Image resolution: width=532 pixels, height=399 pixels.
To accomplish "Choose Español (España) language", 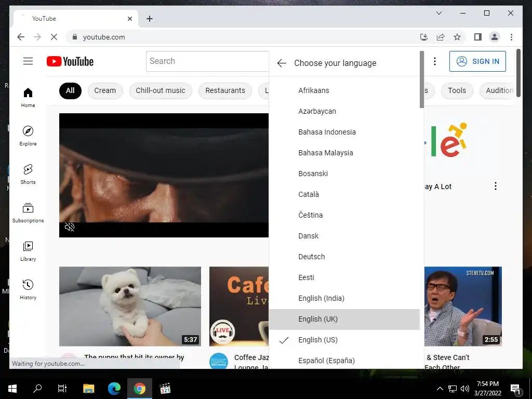I will [x=344, y=361].
